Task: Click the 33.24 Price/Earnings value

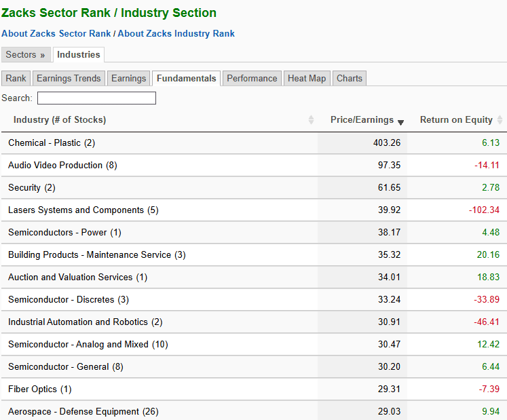Action: [x=390, y=299]
